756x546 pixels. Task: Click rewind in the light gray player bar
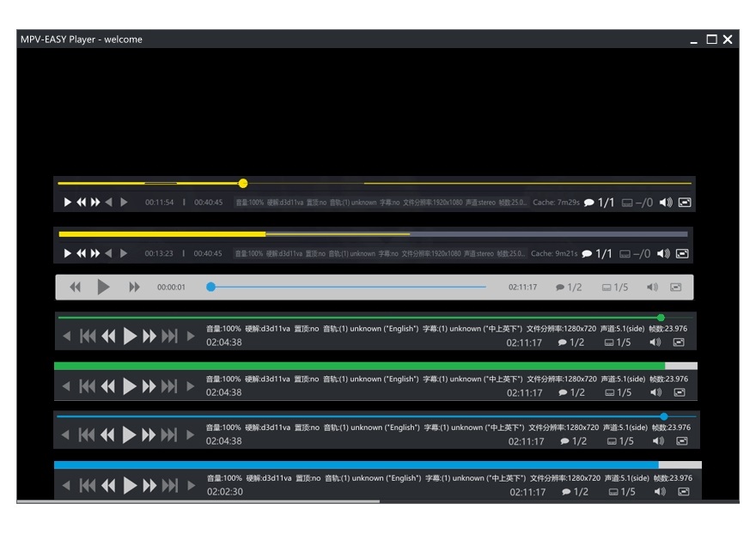coord(75,288)
